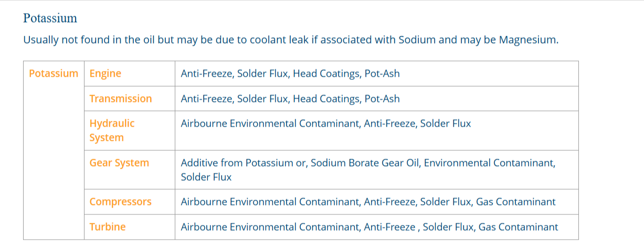Screen dimensions: 644x247
Task: Click the Sodium Borate Gear Oil text
Action: [x=365, y=163]
